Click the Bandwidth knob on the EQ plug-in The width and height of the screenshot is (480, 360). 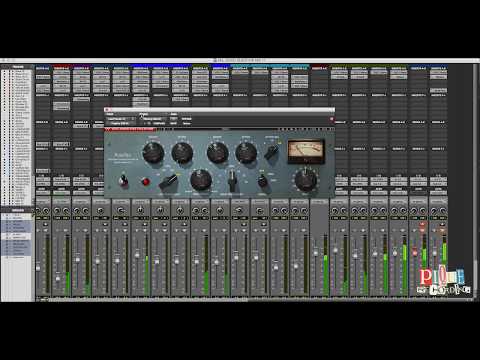[x=201, y=180]
